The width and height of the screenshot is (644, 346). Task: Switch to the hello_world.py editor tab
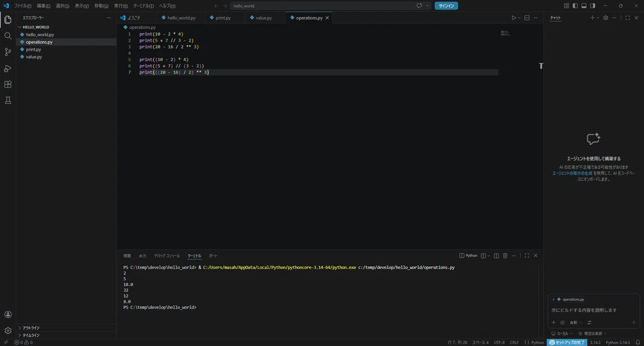181,18
